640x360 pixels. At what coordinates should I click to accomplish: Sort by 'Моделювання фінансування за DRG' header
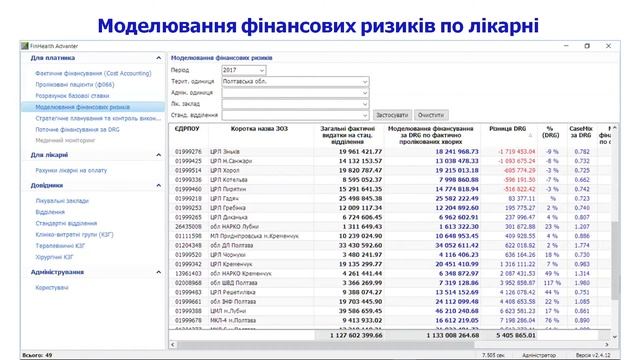click(430, 135)
